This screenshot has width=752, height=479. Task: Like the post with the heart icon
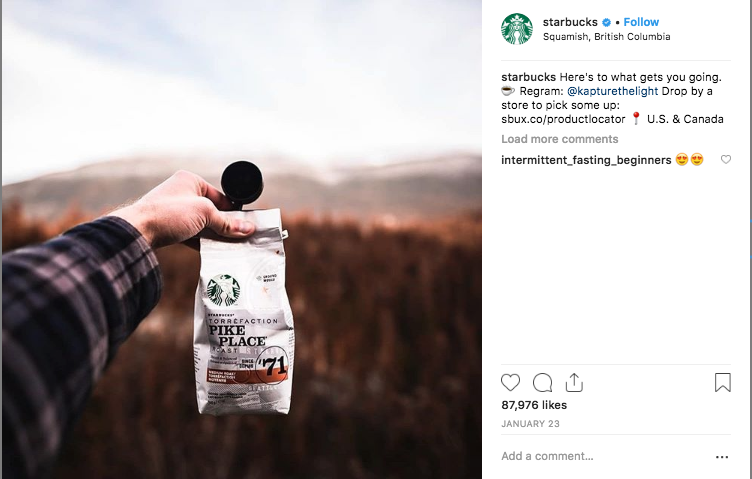510,383
